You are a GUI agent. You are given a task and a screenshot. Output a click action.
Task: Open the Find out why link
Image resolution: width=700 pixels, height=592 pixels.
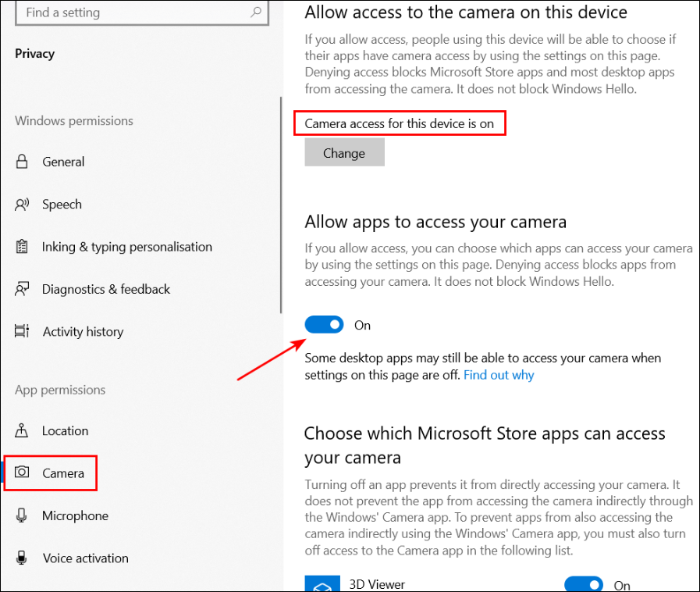coord(499,375)
